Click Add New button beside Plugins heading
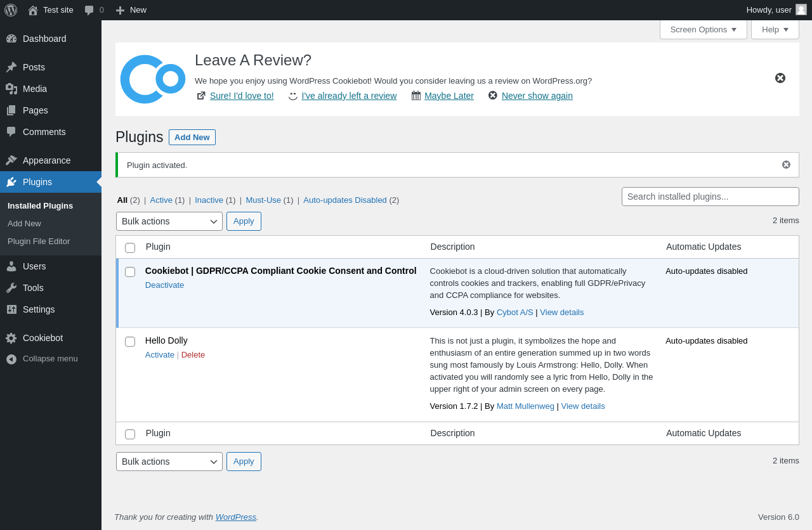Image resolution: width=812 pixels, height=530 pixels. click(x=192, y=137)
